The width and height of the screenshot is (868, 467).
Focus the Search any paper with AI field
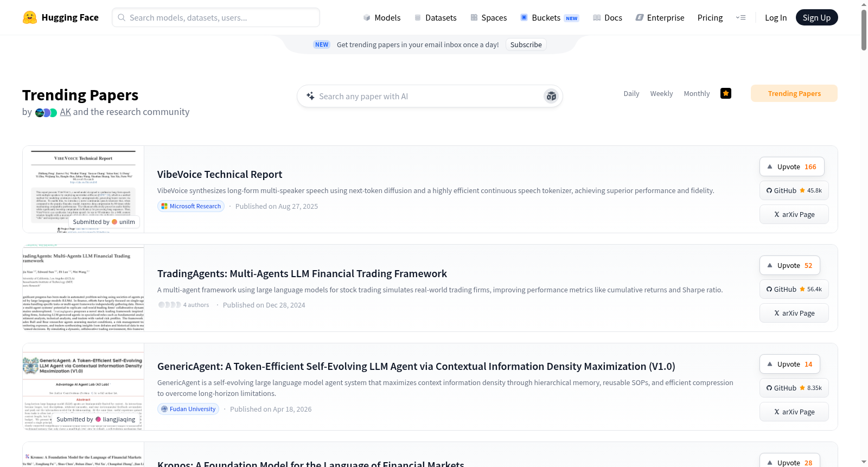(430, 96)
